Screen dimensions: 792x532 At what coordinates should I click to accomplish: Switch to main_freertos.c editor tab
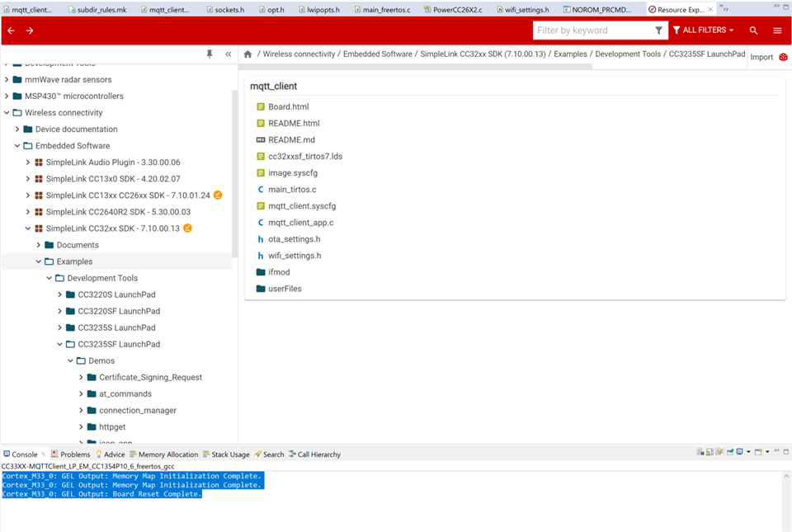[x=382, y=10]
